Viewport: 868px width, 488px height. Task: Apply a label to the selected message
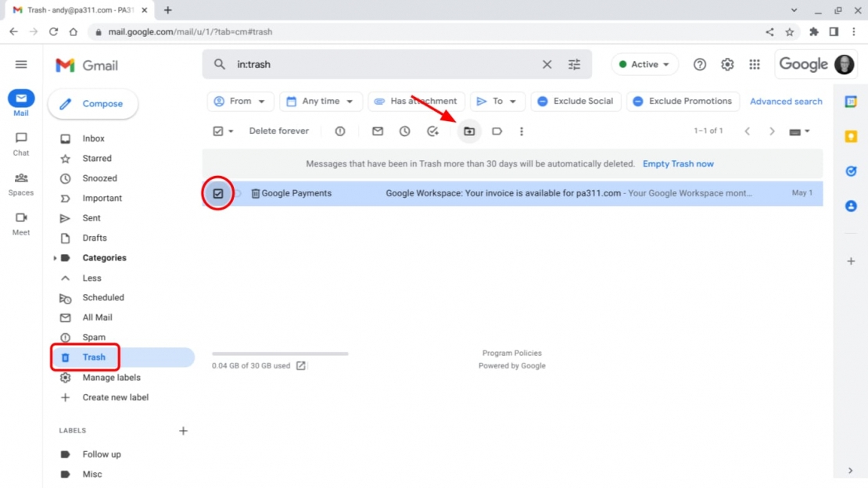497,131
